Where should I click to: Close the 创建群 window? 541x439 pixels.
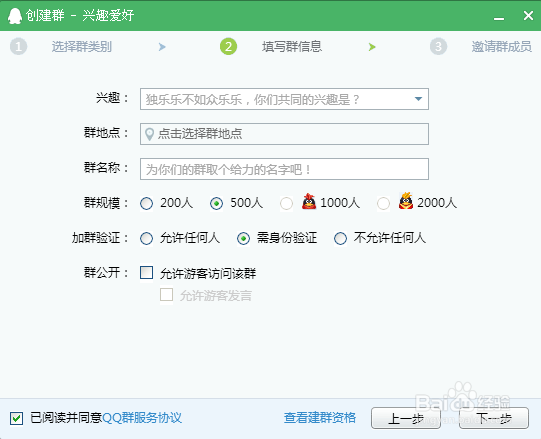tap(528, 16)
